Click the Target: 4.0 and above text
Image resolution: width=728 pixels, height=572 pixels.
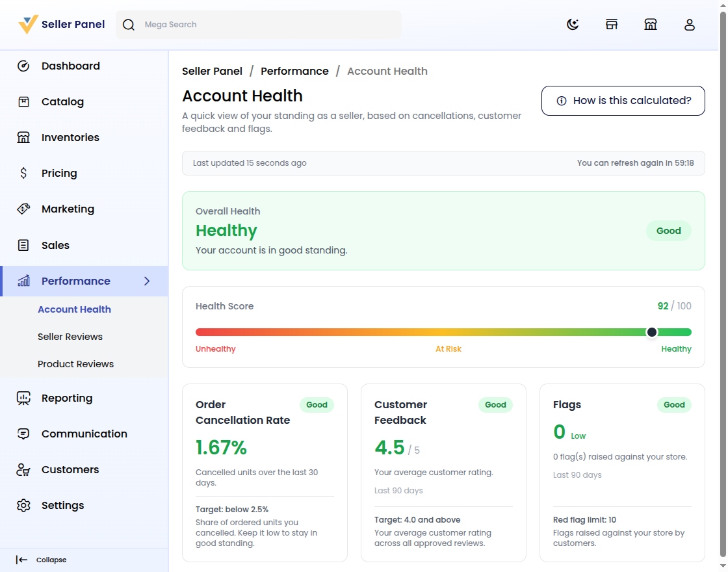pos(417,520)
